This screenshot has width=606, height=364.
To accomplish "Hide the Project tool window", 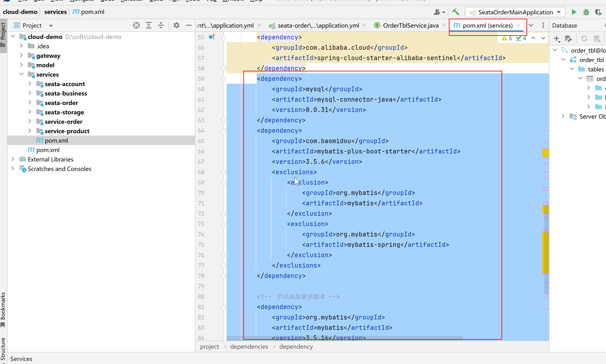I will (x=189, y=25).
